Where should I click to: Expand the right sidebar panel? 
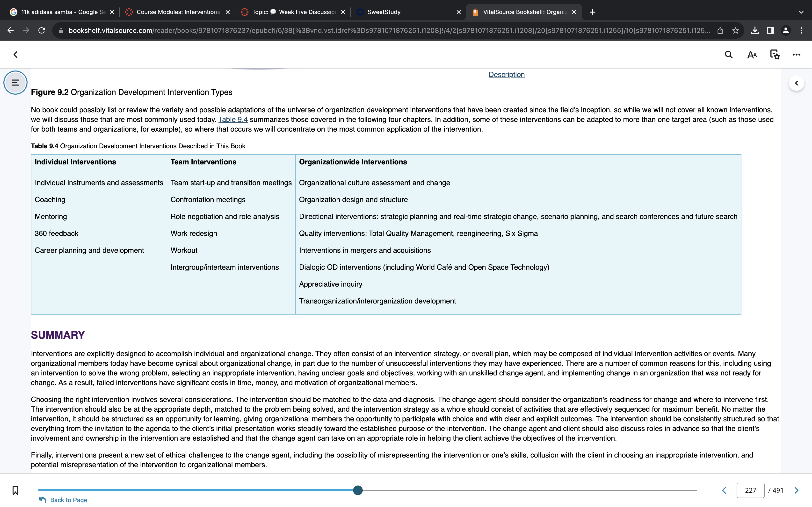[796, 83]
